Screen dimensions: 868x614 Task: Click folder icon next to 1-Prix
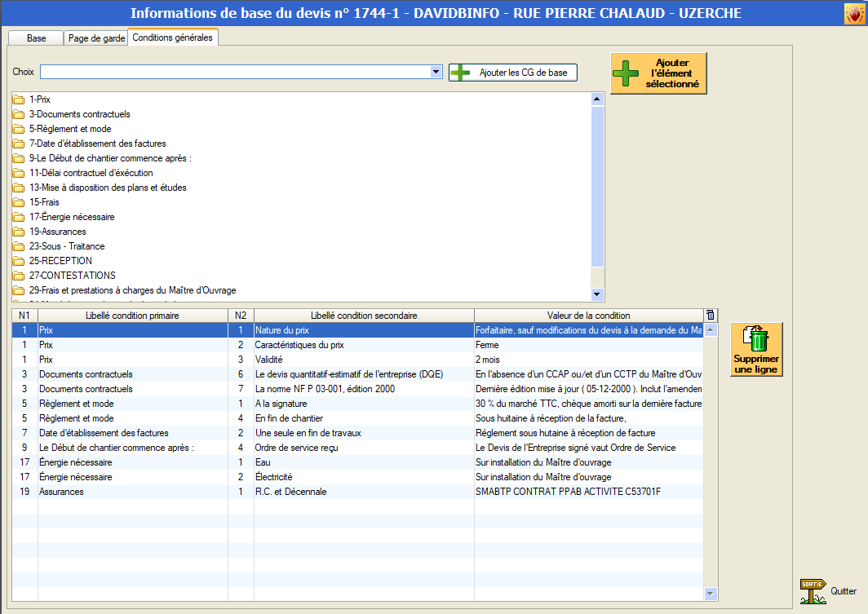click(19, 99)
